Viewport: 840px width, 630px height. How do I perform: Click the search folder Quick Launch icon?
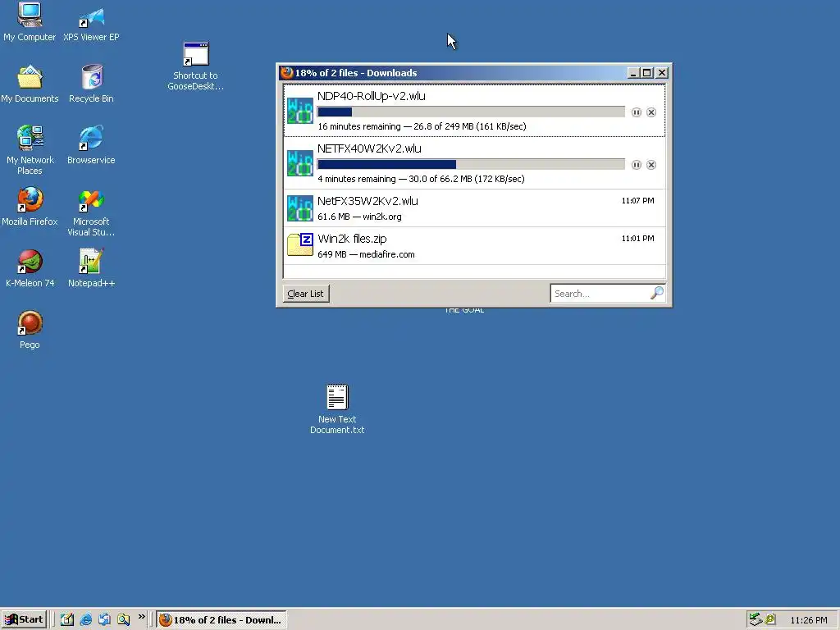click(123, 620)
